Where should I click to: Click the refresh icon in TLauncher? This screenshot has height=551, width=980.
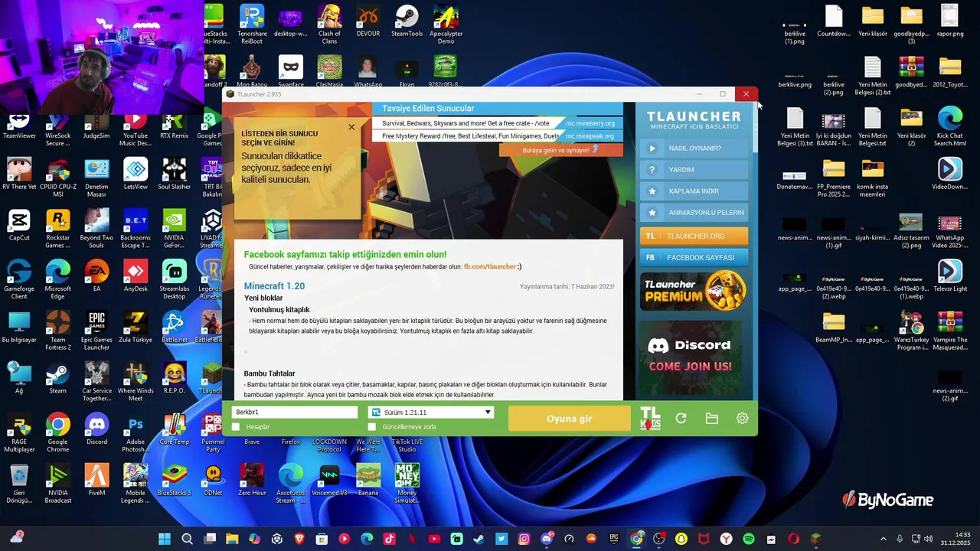click(x=681, y=418)
